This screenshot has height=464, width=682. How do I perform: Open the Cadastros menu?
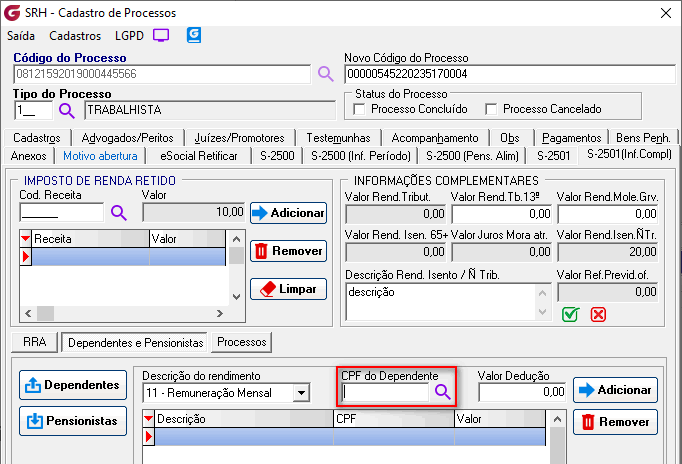(75, 35)
